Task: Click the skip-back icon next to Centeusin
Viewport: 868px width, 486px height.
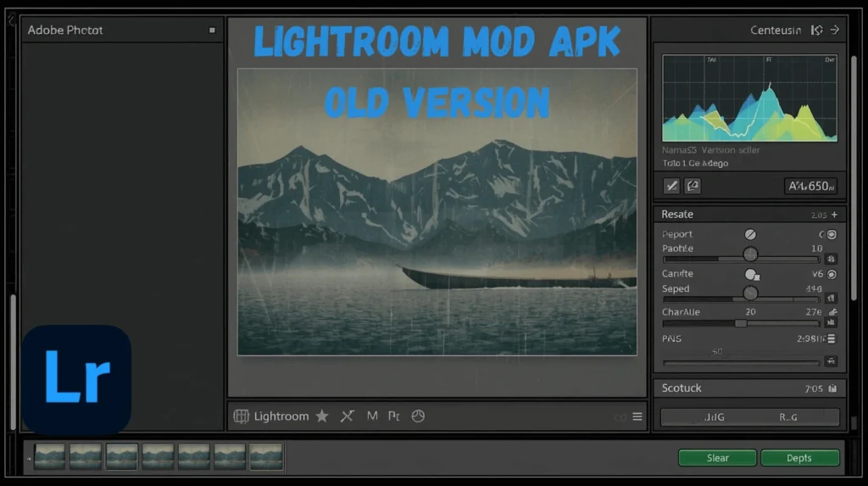Action: [x=816, y=30]
